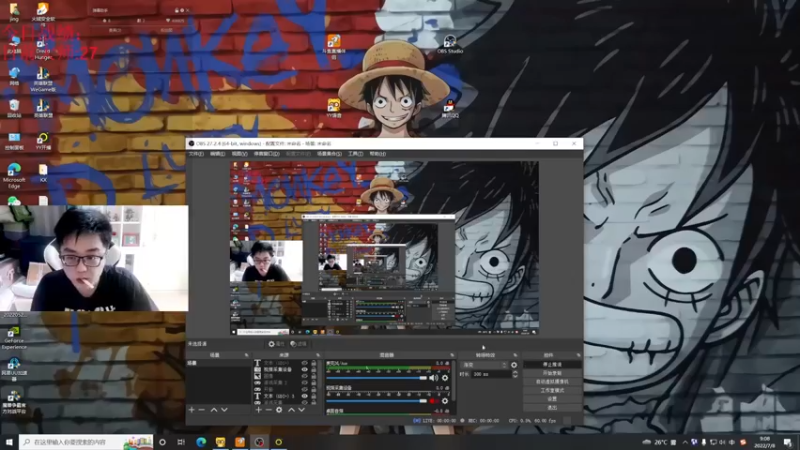Unmute the 视频采集设备 audio track

pyautogui.click(x=433, y=401)
